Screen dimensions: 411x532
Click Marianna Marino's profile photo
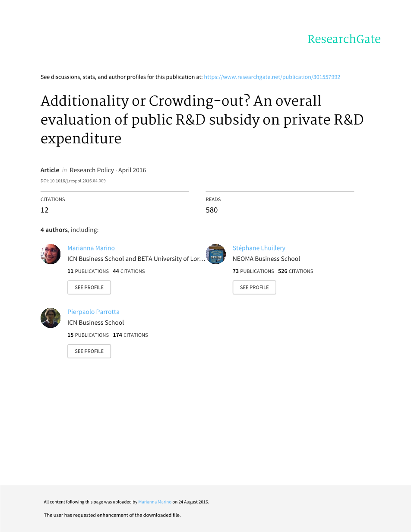tap(51, 254)
